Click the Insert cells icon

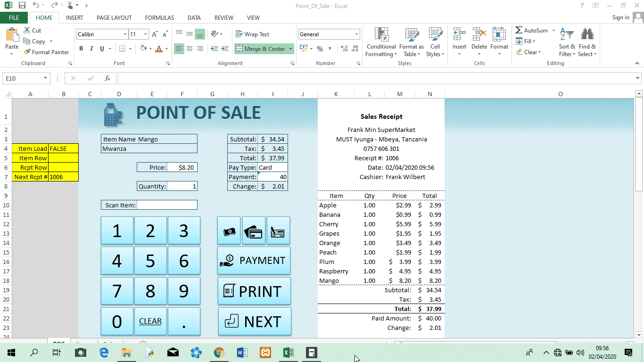click(x=459, y=34)
